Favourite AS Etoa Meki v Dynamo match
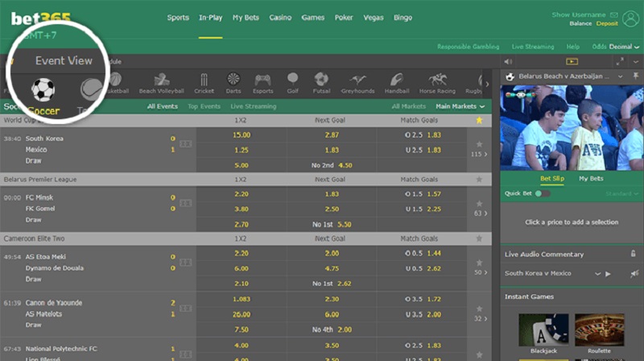 coord(479,263)
